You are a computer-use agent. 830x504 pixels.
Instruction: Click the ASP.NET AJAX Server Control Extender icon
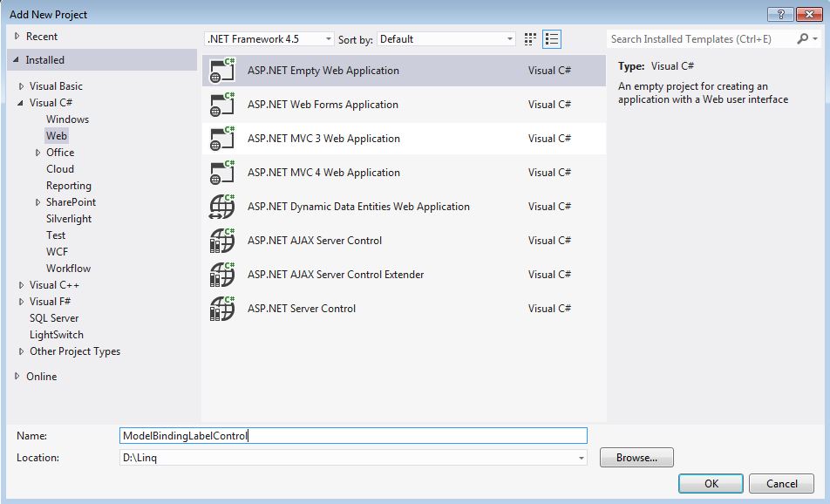click(220, 275)
